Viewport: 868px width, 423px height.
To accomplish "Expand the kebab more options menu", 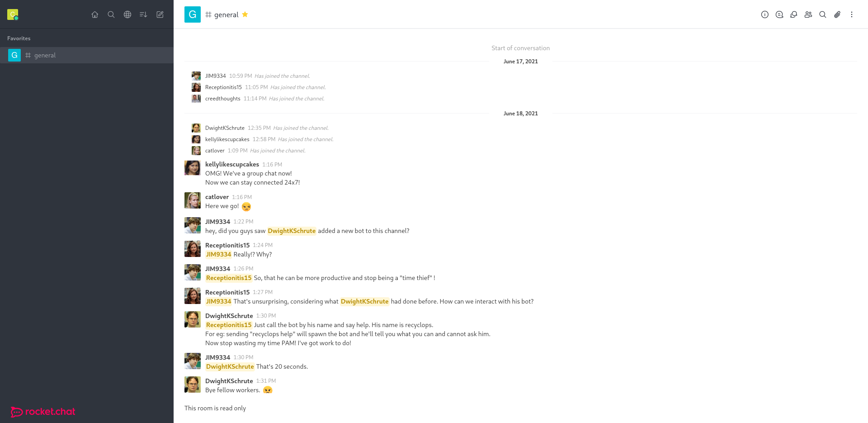I will [x=852, y=14].
